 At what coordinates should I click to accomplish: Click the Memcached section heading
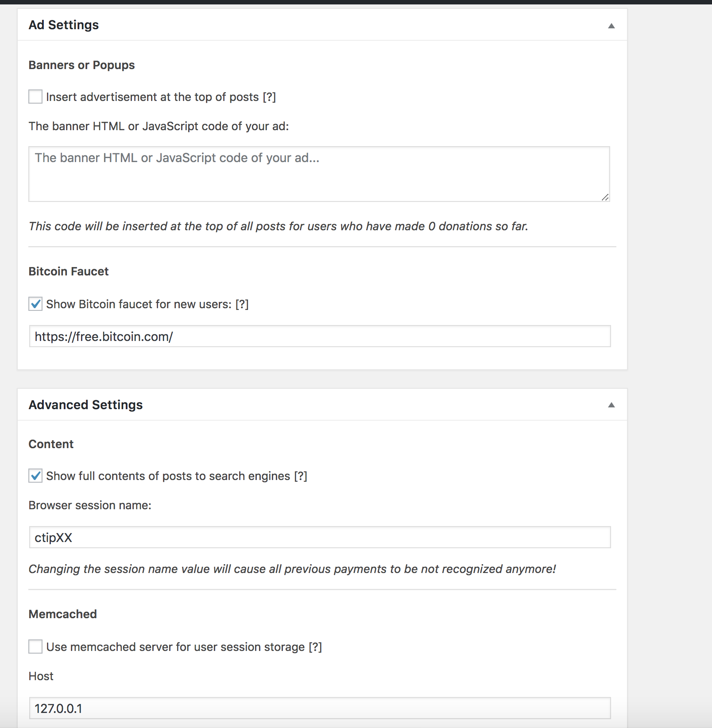pyautogui.click(x=63, y=614)
